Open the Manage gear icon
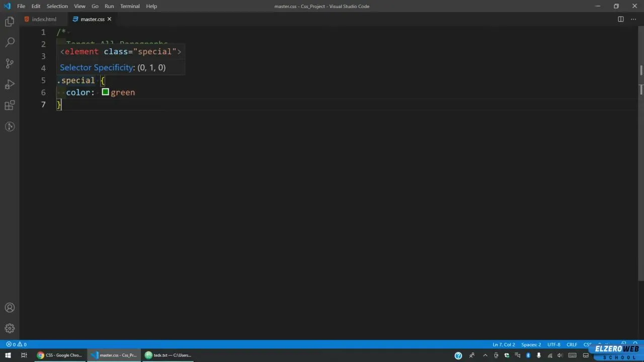644x362 pixels. 10,329
